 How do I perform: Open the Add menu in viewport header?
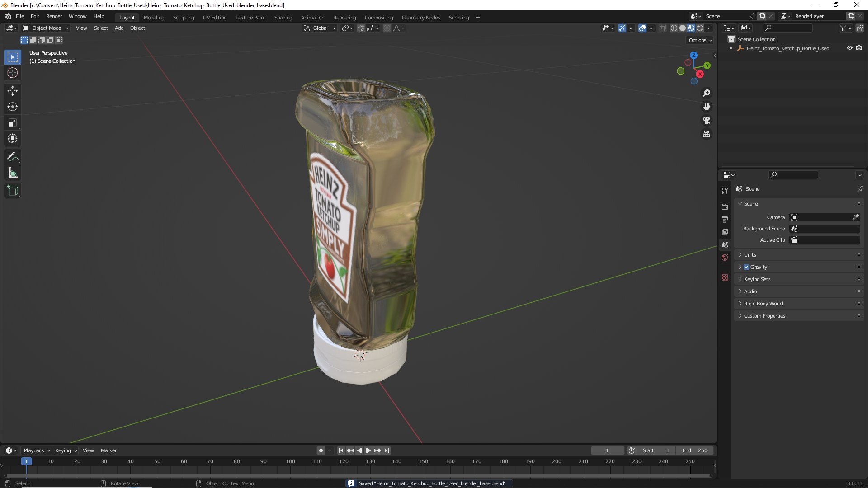(x=119, y=28)
